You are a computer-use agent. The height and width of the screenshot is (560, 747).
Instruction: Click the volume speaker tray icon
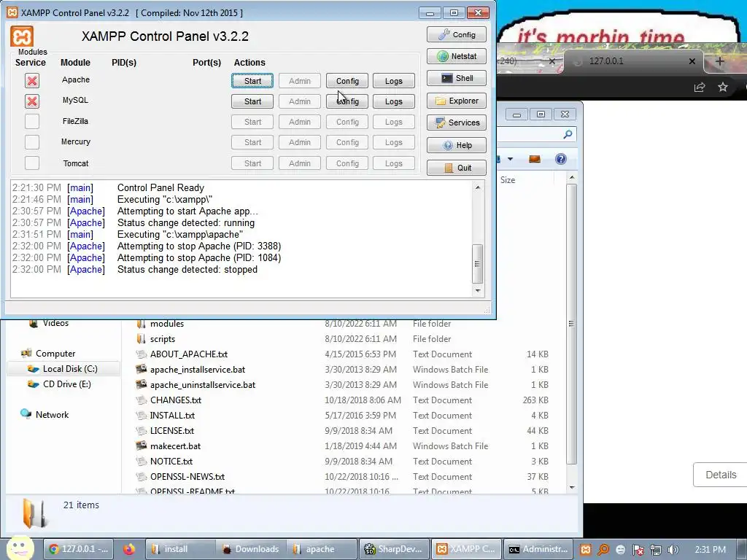[673, 550]
